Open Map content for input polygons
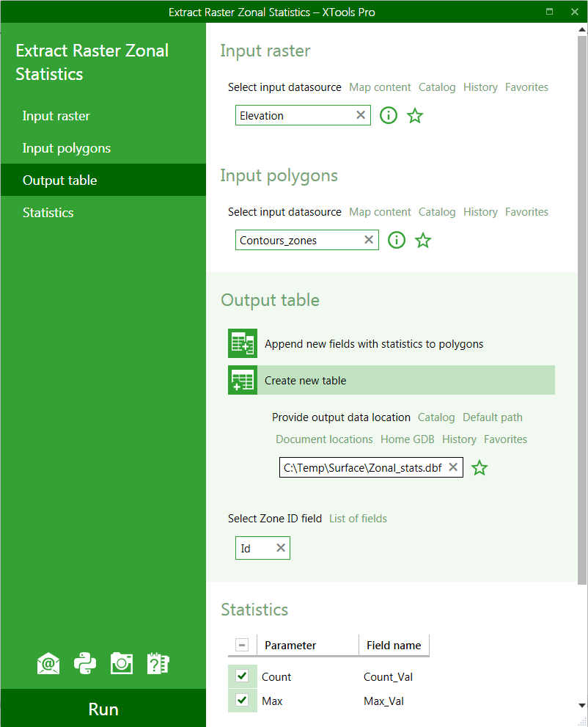Image resolution: width=588 pixels, height=727 pixels. pos(380,212)
